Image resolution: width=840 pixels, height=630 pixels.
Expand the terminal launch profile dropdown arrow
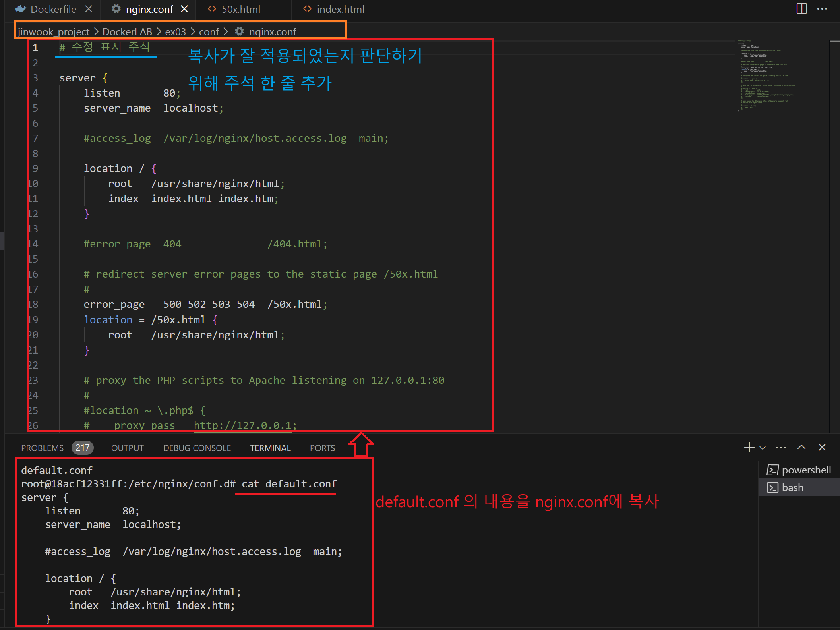[763, 448]
